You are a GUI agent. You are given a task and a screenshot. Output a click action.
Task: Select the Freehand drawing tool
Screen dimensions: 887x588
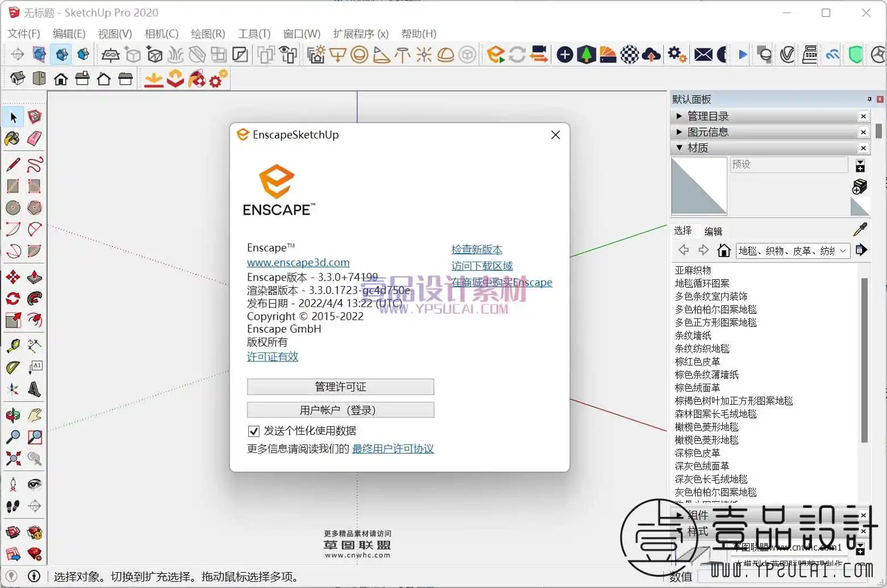tap(35, 165)
